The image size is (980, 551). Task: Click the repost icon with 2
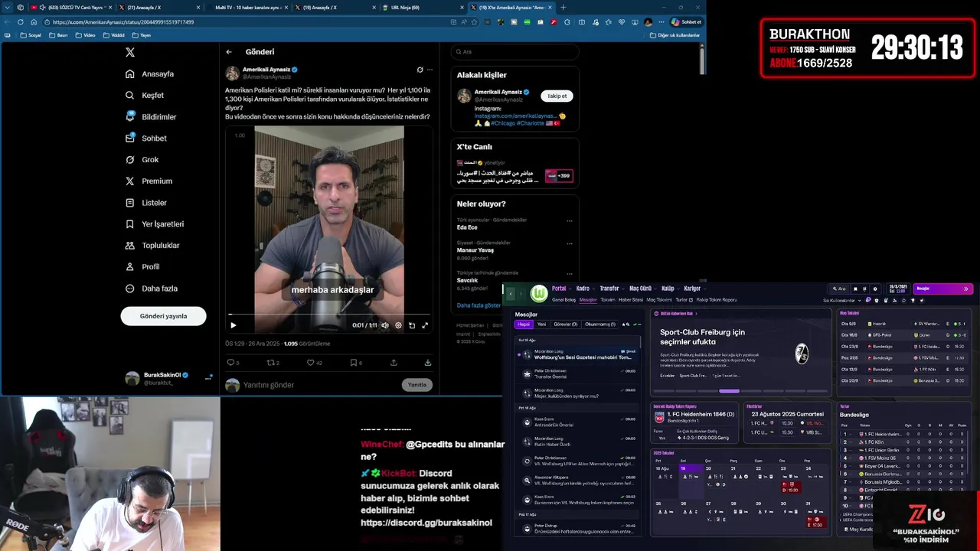tap(273, 363)
